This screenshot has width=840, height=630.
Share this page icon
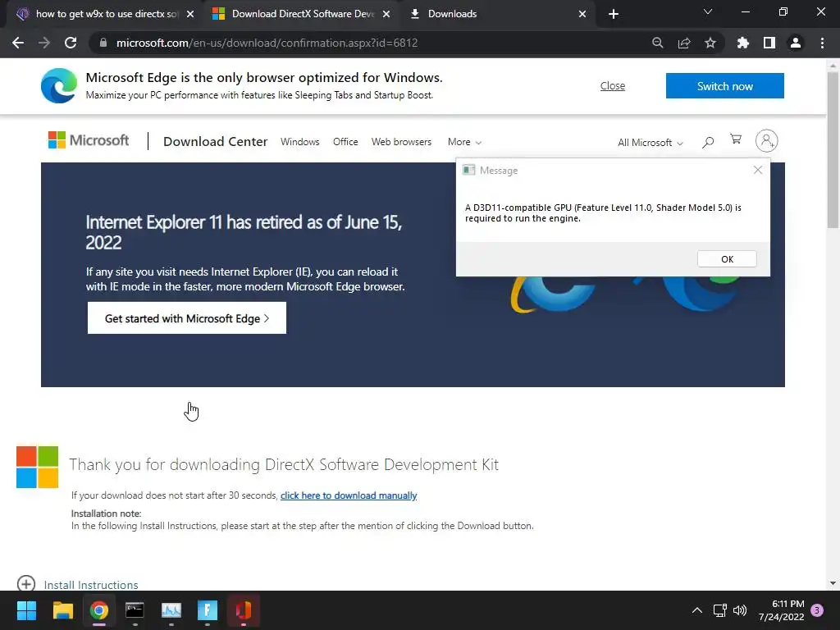(683, 43)
